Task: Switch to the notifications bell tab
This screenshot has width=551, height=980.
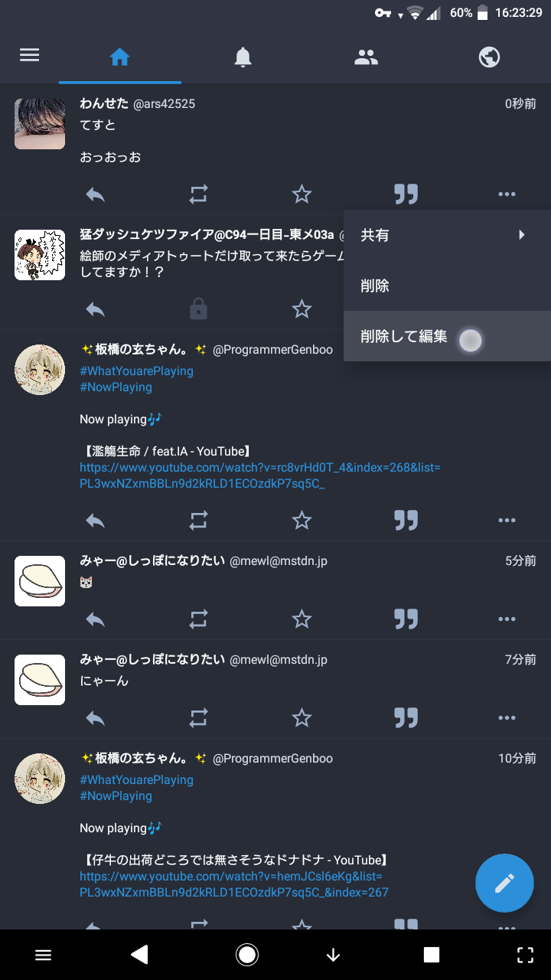Action: (243, 57)
